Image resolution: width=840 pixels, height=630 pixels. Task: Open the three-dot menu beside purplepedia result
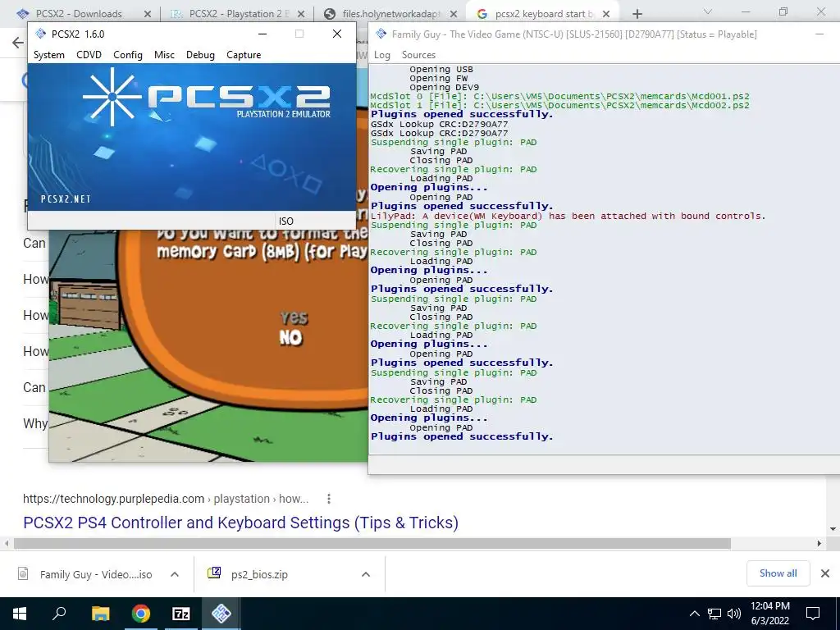[328, 499]
